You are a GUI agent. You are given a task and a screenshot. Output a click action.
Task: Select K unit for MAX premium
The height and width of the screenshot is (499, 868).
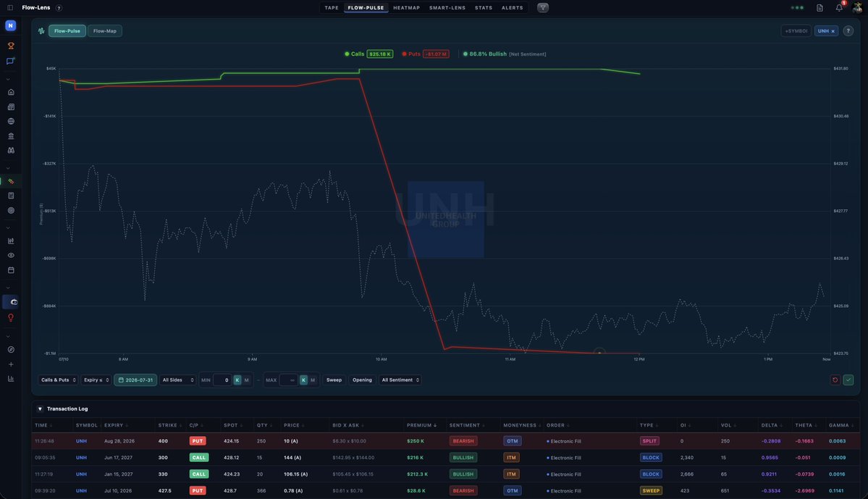[303, 380]
